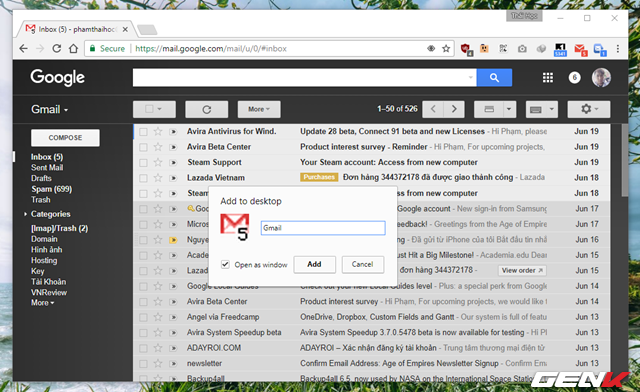640x392 pixels.
Task: Open the More actions dropdown
Action: point(259,109)
